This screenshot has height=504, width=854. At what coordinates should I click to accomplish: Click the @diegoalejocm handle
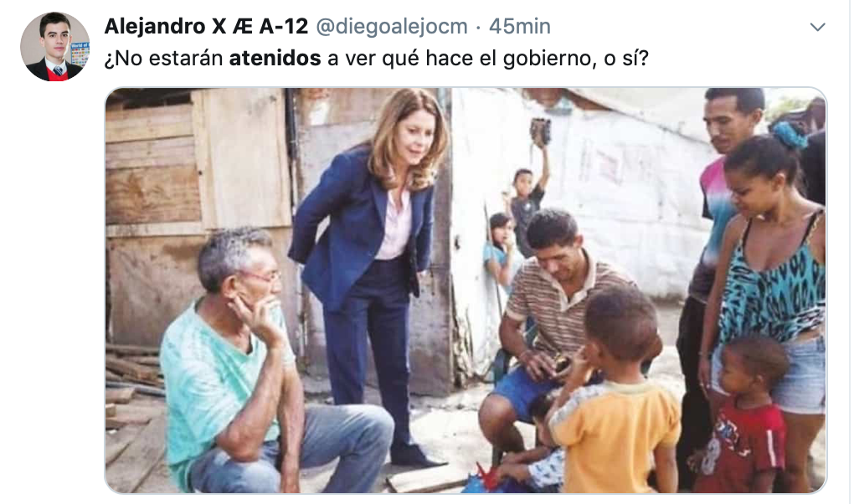(392, 26)
